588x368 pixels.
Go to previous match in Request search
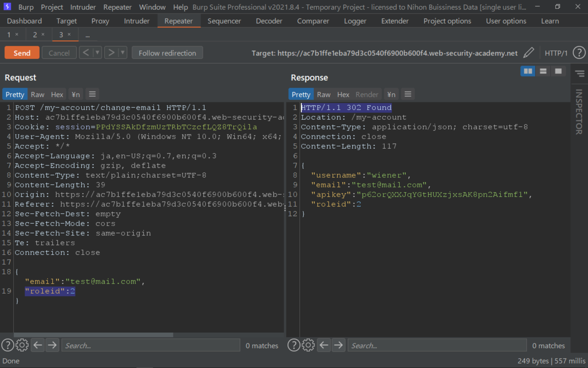click(38, 345)
